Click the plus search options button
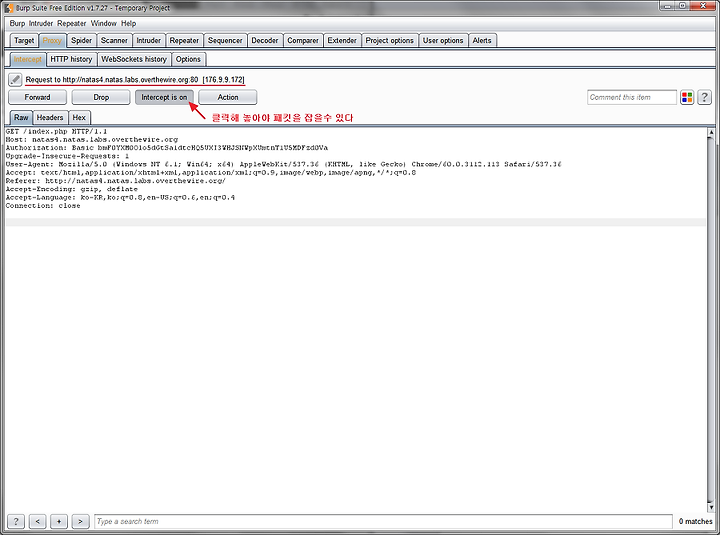Screen dimensions: 720x535 pyautogui.click(x=59, y=521)
